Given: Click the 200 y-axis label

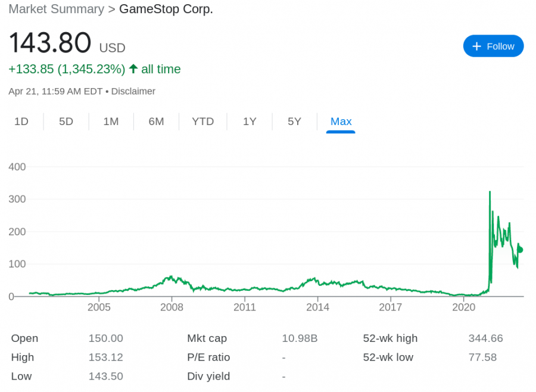Looking at the screenshot, I should pos(17,232).
